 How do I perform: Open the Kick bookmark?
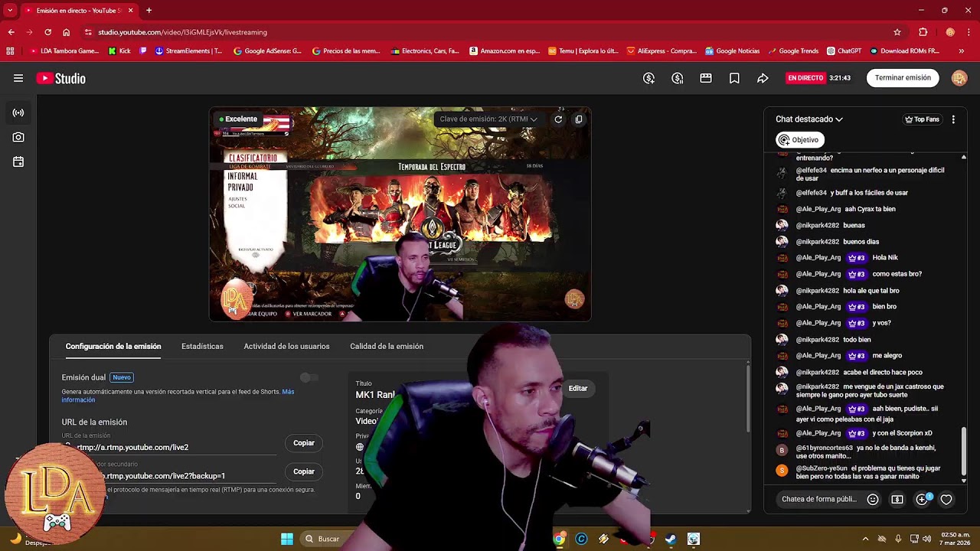119,51
